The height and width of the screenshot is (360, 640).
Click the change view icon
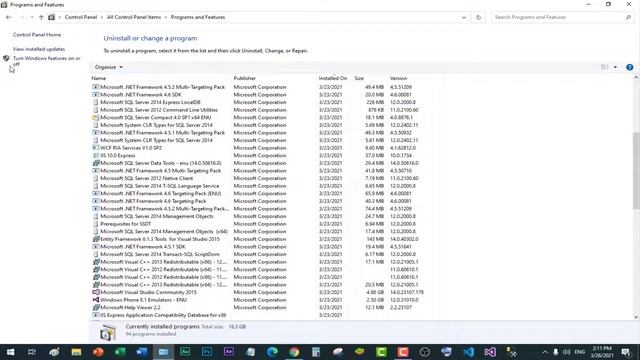(605, 67)
